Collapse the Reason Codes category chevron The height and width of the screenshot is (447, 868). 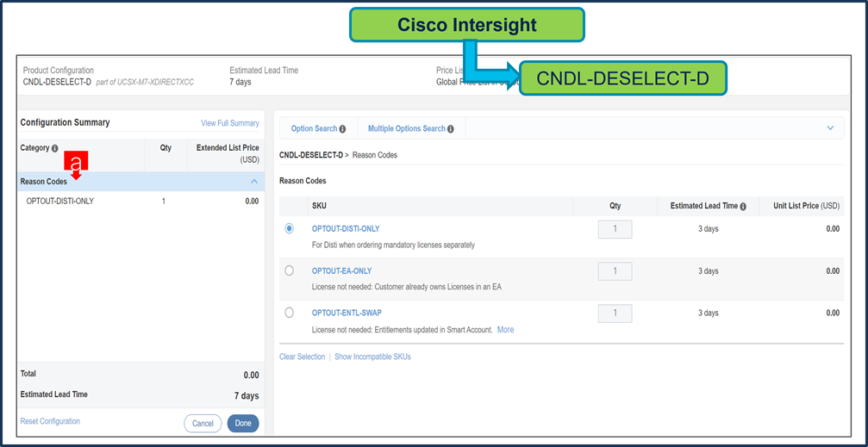[254, 182]
